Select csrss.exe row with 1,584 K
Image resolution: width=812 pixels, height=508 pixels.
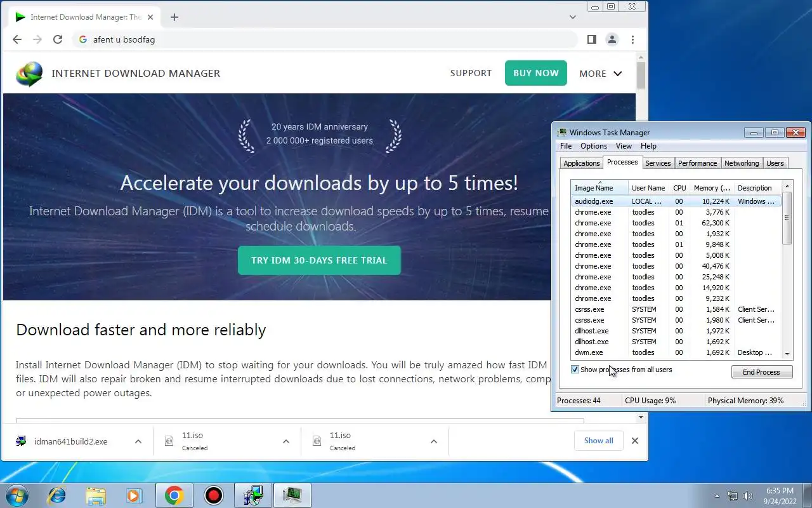[676, 309]
